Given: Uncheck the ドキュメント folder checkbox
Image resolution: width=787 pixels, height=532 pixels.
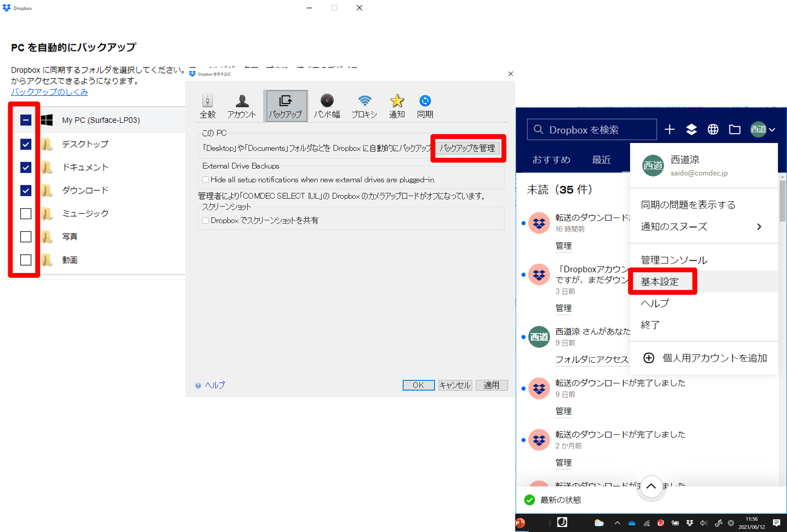Looking at the screenshot, I should click(x=26, y=167).
